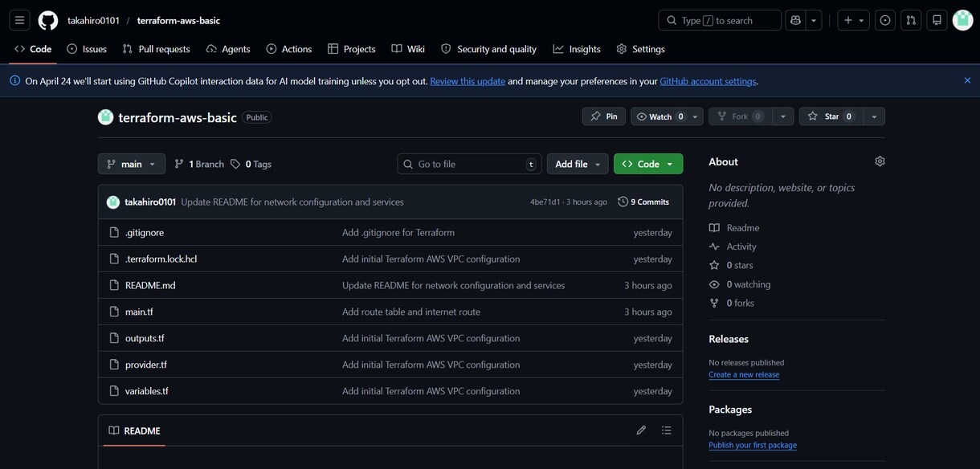Click the About settings gear icon
The width and height of the screenshot is (980, 469).
[880, 161]
